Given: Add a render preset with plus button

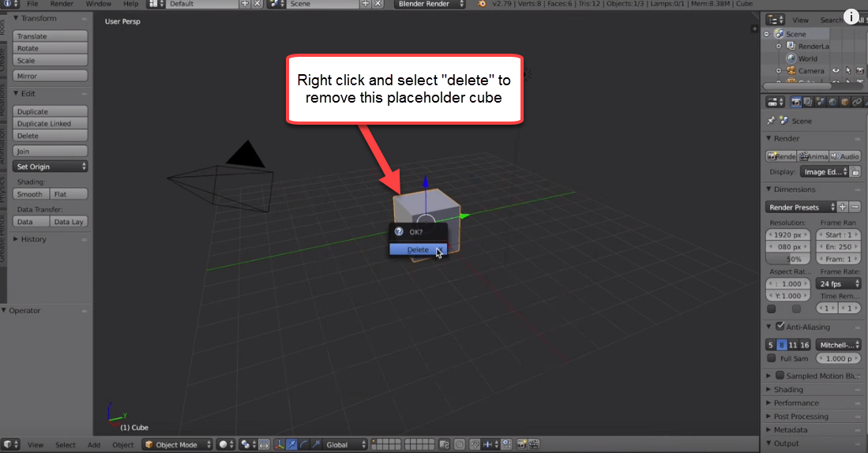Looking at the screenshot, I should click(843, 207).
